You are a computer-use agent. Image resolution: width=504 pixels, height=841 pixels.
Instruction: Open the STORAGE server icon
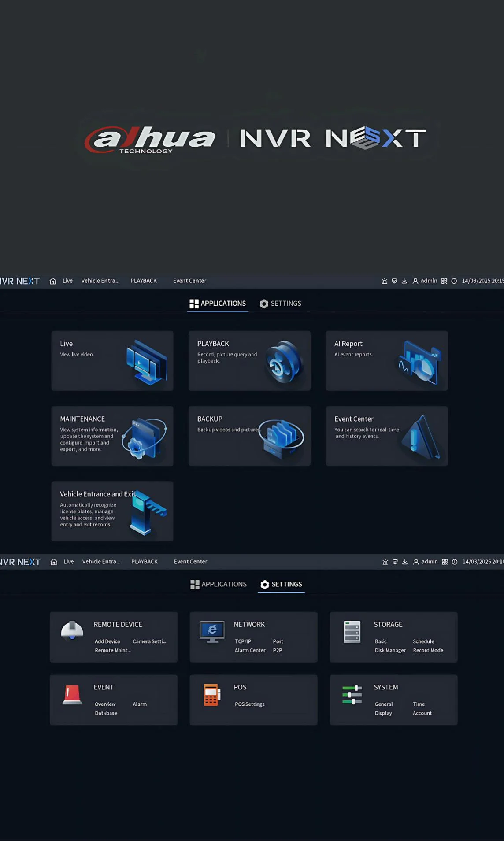coord(352,632)
